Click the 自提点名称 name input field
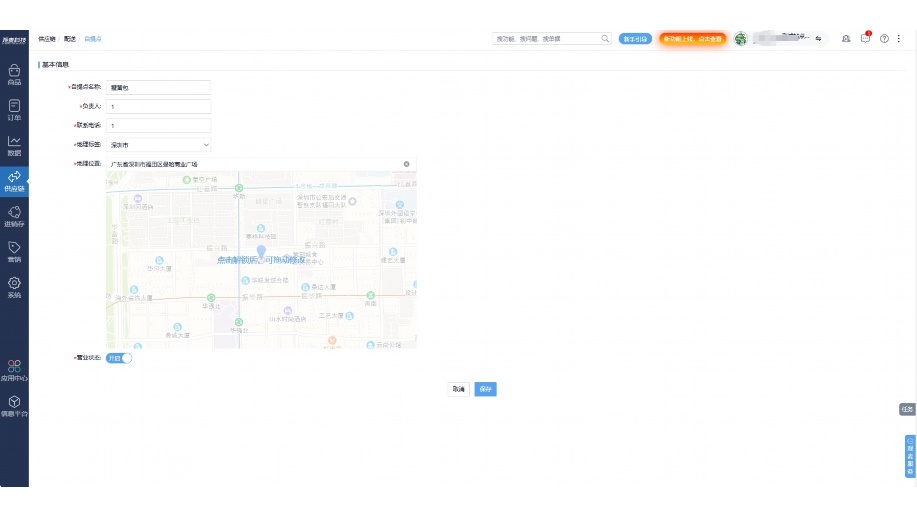This screenshot has width=917, height=517. click(x=158, y=88)
